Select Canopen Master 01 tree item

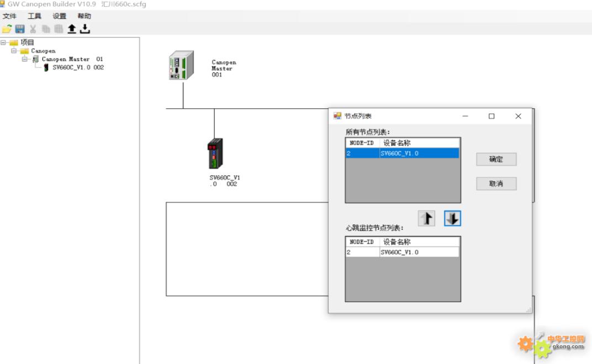[72, 59]
